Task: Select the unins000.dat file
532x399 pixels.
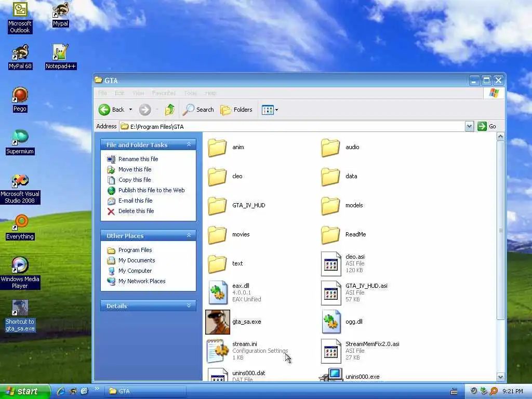Action: pos(236,375)
